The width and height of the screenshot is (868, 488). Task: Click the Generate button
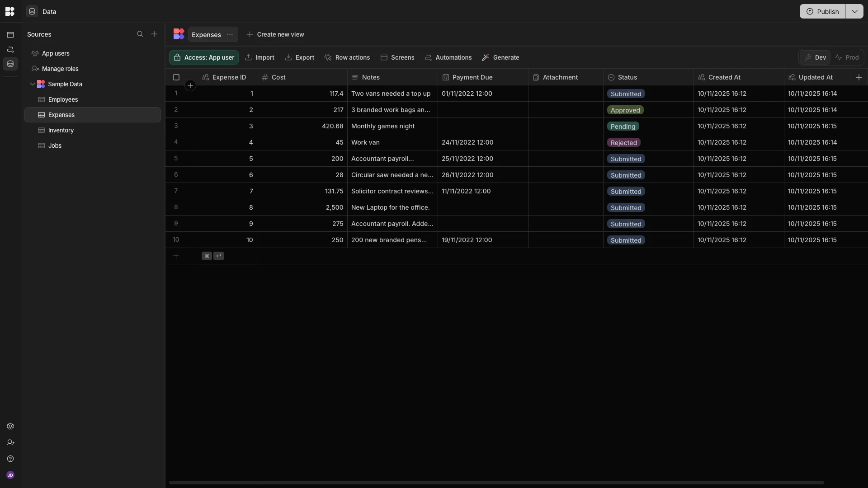click(500, 57)
